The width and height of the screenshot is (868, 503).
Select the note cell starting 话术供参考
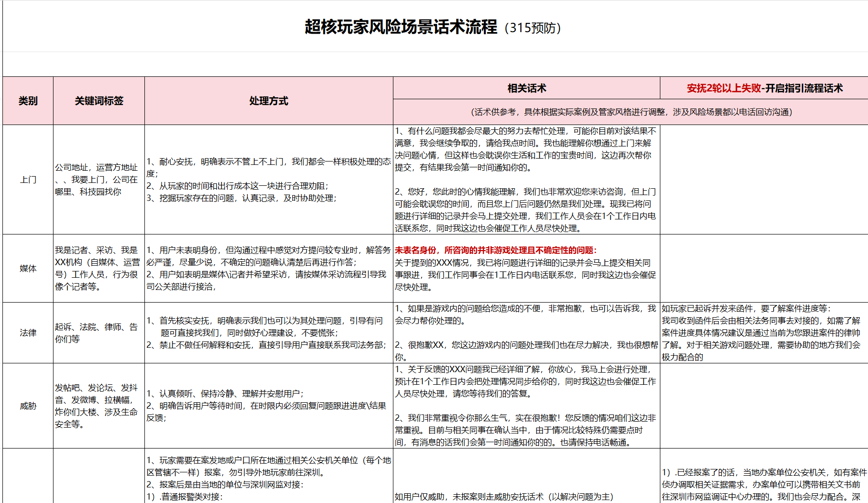tap(631, 112)
